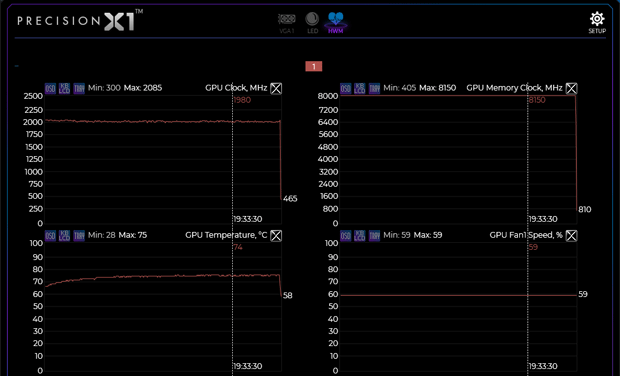Click Max: 8150 in Memory Clock header
The height and width of the screenshot is (376, 620).
pos(437,88)
